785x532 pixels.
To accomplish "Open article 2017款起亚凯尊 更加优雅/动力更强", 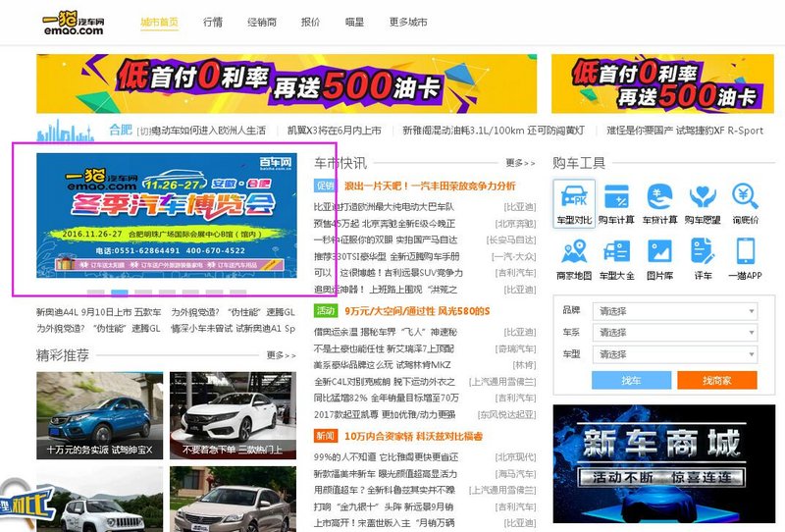I will click(x=385, y=415).
